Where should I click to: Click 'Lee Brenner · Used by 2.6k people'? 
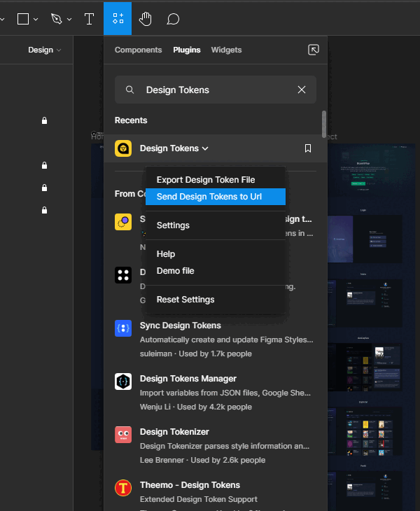(x=203, y=460)
